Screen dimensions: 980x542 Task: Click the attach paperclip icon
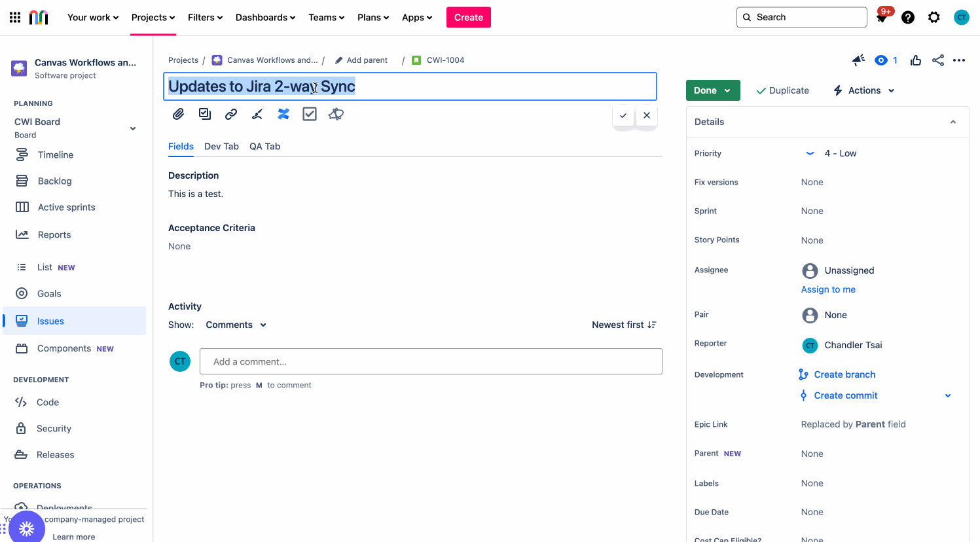pos(178,114)
